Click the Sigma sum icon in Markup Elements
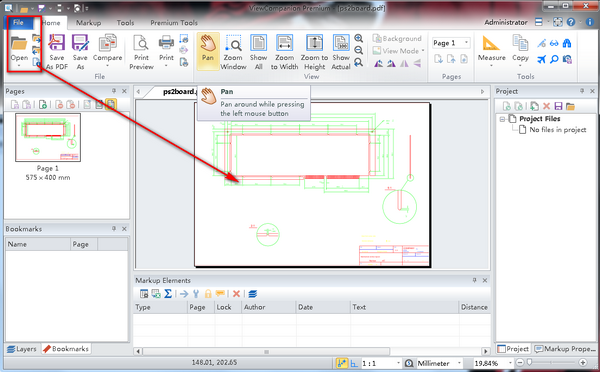Screen dimensions: 600x372 point(168,294)
